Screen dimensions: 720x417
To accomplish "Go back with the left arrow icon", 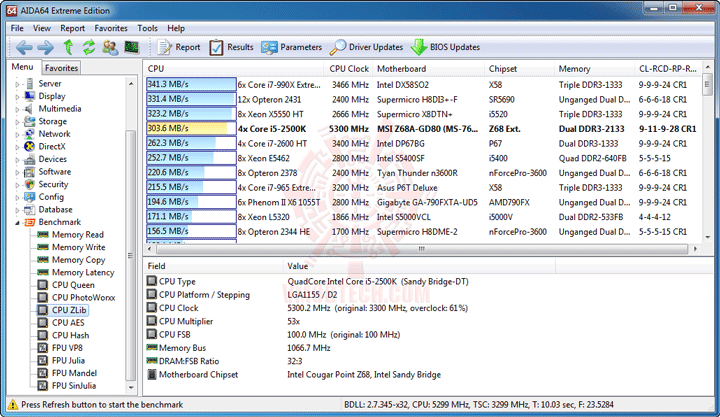I will 24,47.
